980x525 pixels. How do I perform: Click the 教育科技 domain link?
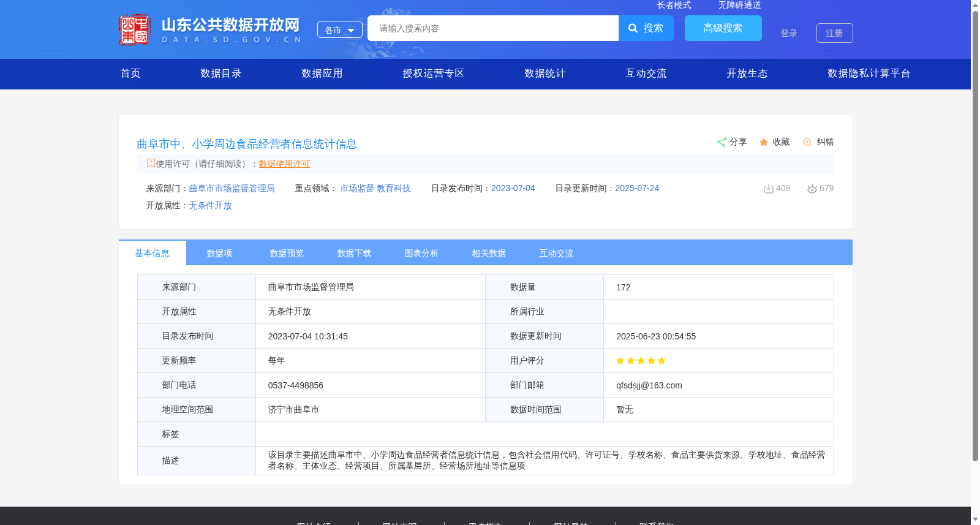coord(394,188)
